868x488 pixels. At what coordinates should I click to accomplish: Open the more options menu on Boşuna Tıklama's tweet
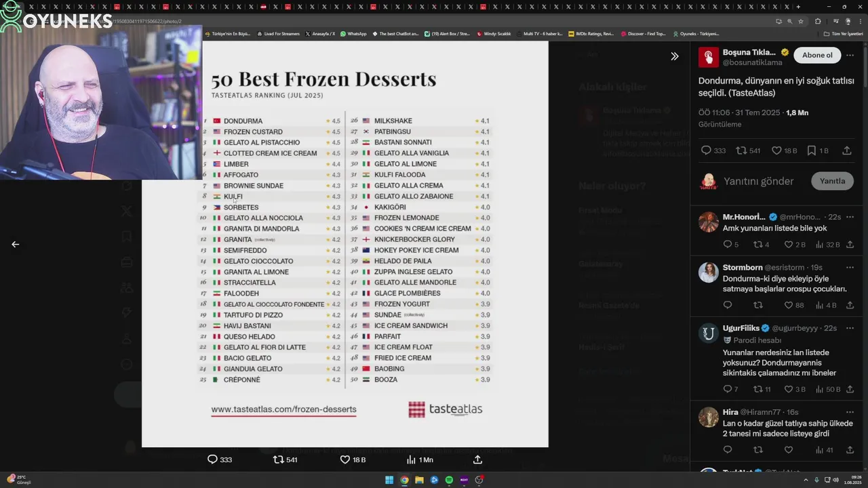point(850,55)
